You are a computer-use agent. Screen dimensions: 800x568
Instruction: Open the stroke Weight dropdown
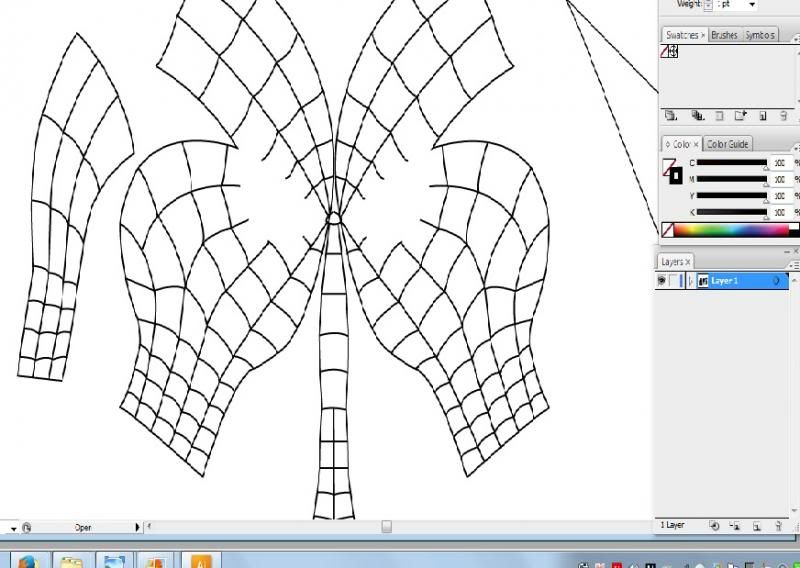point(752,5)
